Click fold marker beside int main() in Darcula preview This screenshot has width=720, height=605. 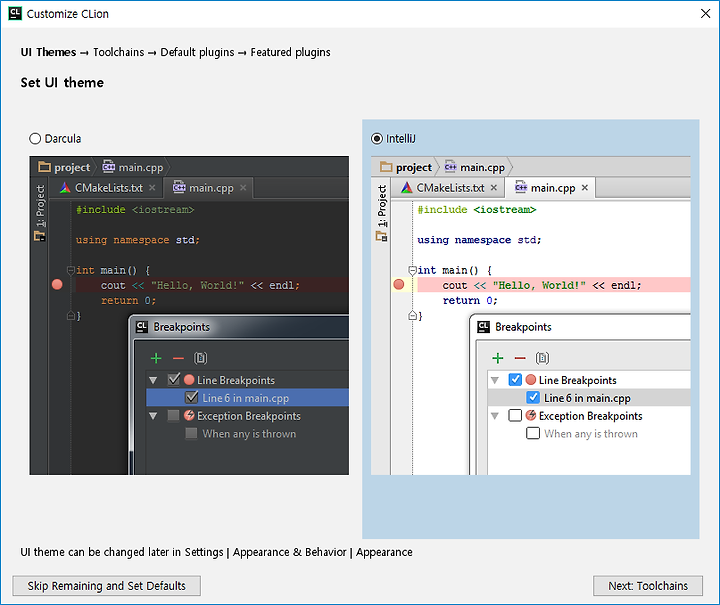(71, 270)
